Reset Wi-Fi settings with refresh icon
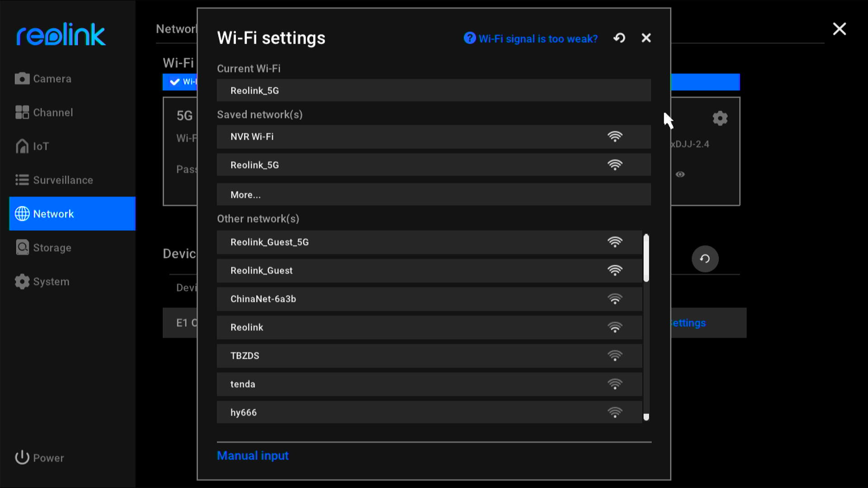868x488 pixels. click(619, 38)
